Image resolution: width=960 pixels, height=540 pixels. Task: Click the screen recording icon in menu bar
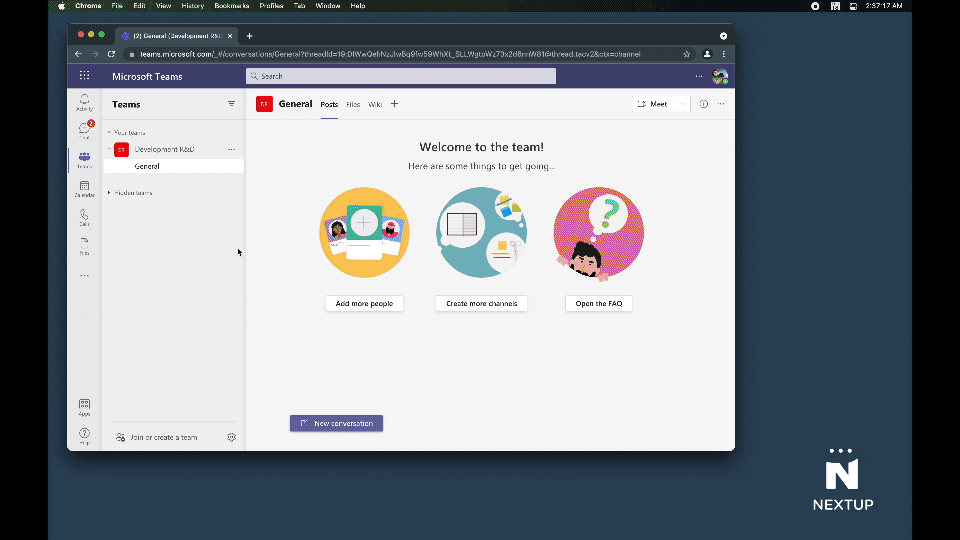click(815, 6)
